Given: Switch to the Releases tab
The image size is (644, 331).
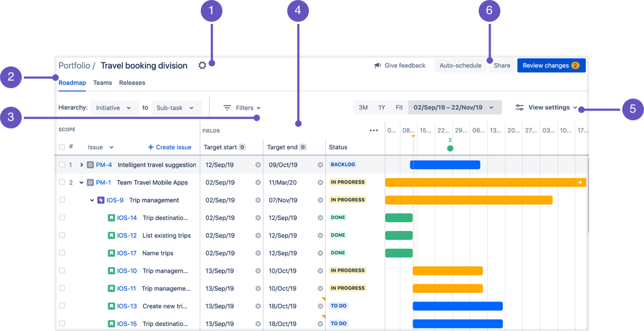Looking at the screenshot, I should pos(132,83).
